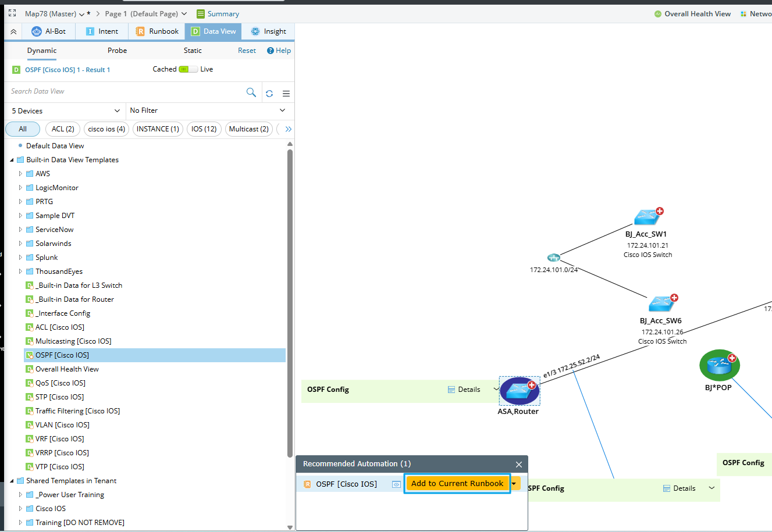Collapse the panel with the double-chevron up icon
The height and width of the screenshot is (532, 772).
point(13,31)
